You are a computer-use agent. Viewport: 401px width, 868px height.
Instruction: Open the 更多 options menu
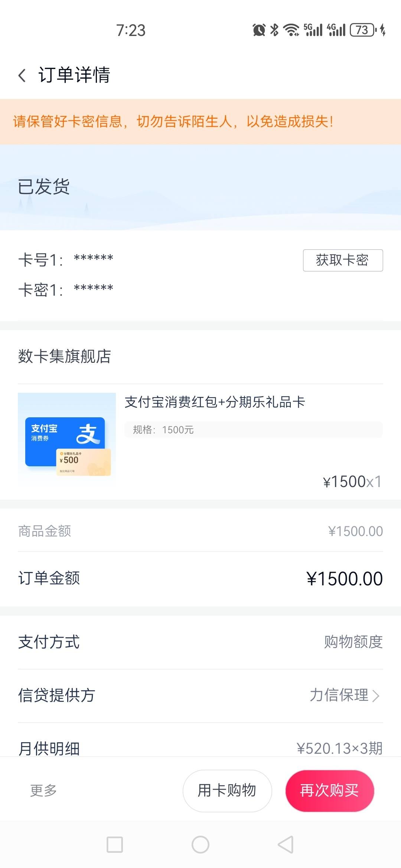coord(43,790)
